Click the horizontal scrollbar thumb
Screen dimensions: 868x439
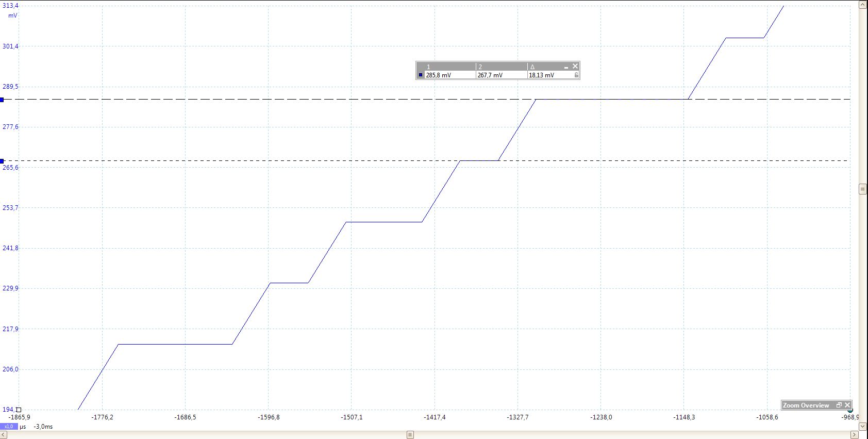tap(410, 435)
